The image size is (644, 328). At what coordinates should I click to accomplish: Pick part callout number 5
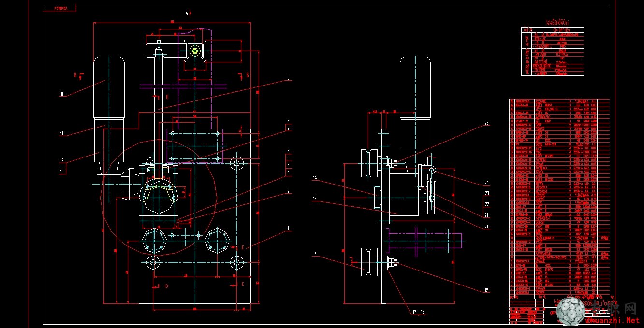pyautogui.click(x=288, y=158)
